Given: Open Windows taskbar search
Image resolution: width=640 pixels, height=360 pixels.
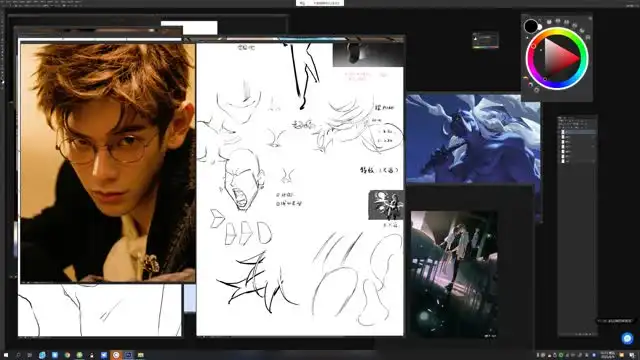Looking at the screenshot, I should tap(18, 355).
